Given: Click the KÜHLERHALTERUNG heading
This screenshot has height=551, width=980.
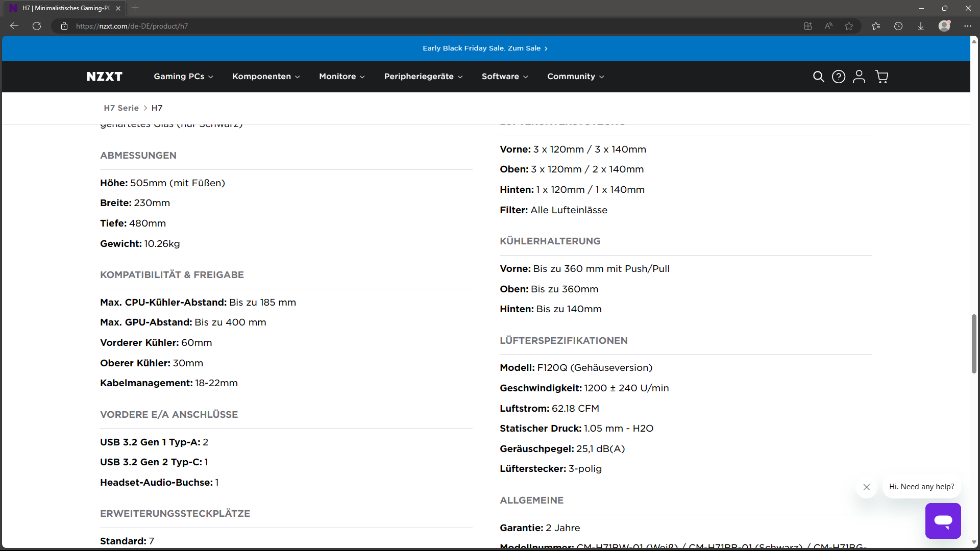Looking at the screenshot, I should point(550,241).
